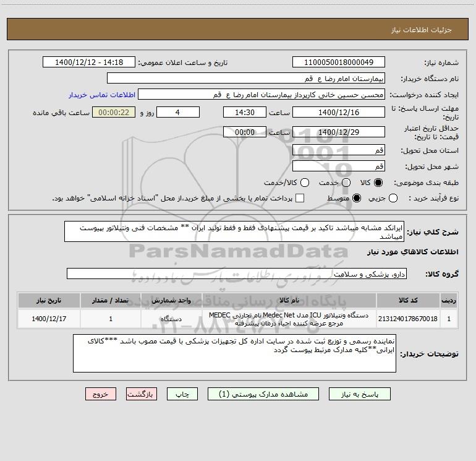The image size is (476, 461).
Task: Click product code 2131240178670018 cell
Action: pos(408,319)
